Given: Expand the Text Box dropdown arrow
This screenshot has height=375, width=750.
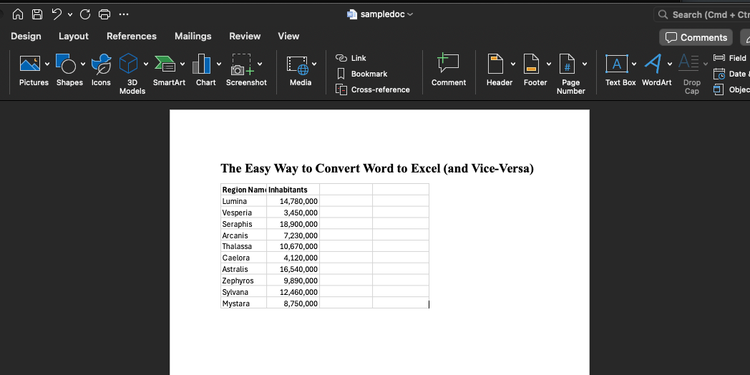Looking at the screenshot, I should point(634,64).
